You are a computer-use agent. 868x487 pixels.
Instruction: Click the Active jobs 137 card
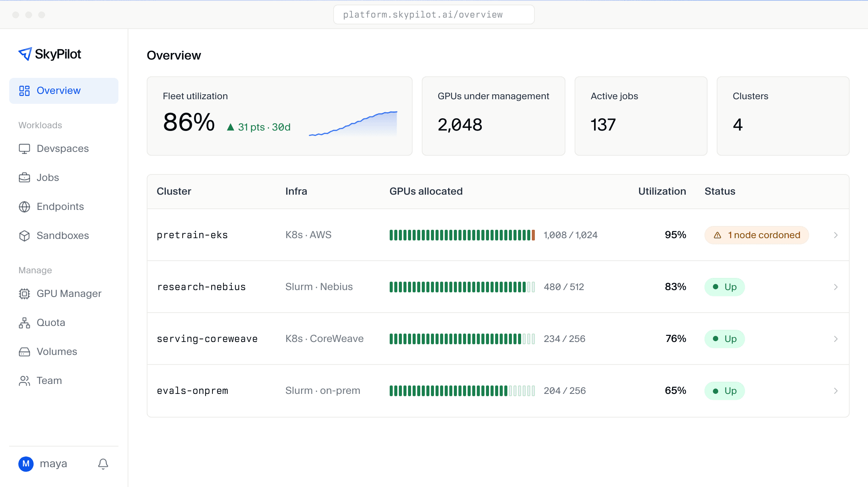(x=641, y=116)
